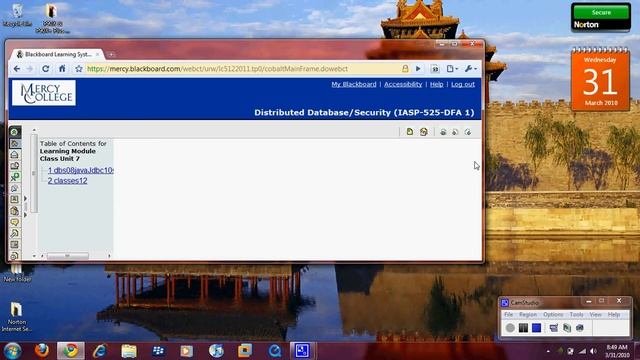Click the green page icon in action toolbar
This screenshot has width=640, height=360.
pos(410,131)
